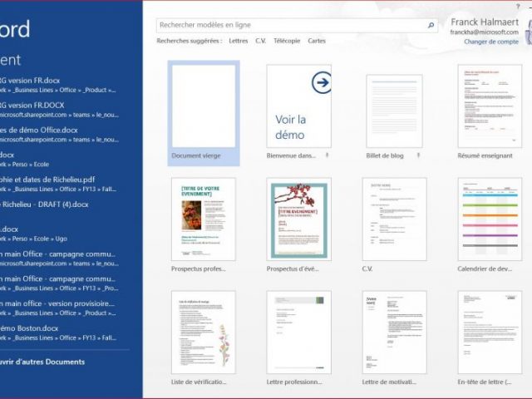Screen dimensions: 532x399
Task: Click Changer de compte link
Action: (490, 42)
